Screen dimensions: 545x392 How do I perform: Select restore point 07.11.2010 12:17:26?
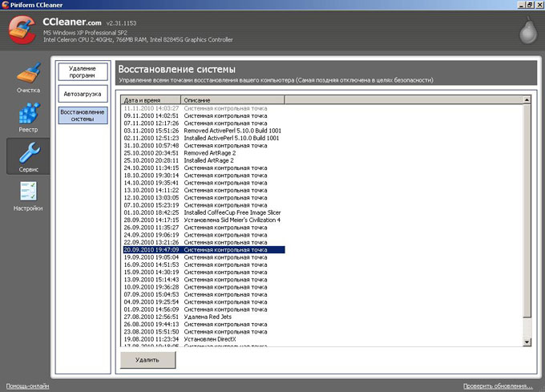pyautogui.click(x=204, y=123)
